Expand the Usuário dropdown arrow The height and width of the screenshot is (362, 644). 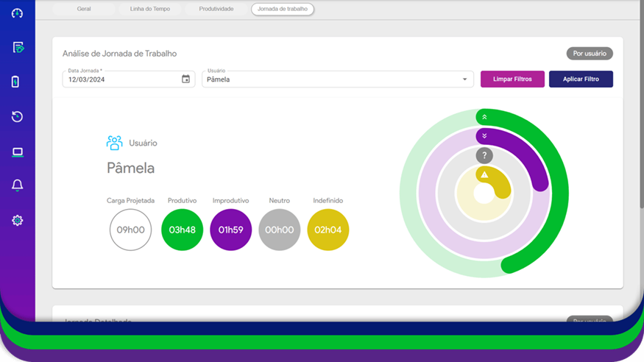pos(464,79)
